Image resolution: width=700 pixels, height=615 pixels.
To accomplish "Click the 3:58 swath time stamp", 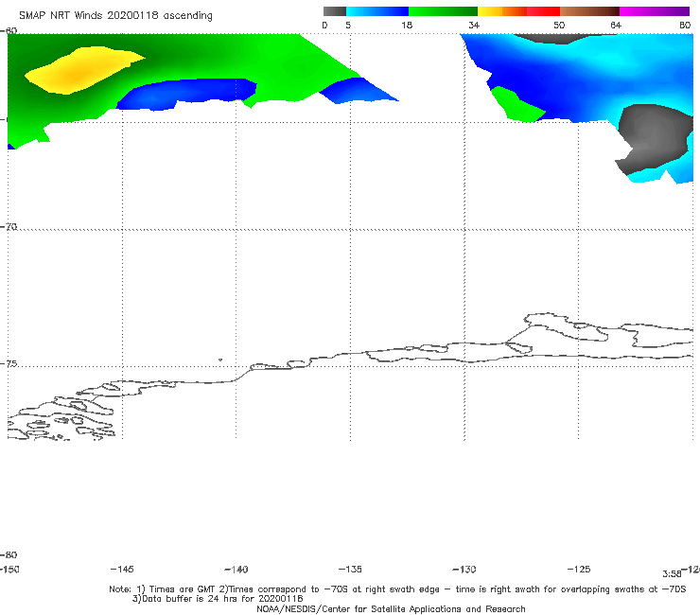I will (672, 574).
